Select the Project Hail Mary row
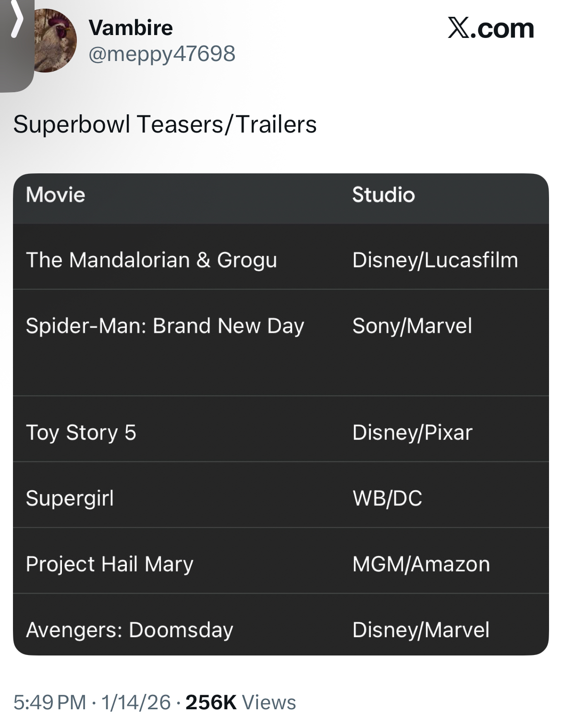 click(110, 564)
